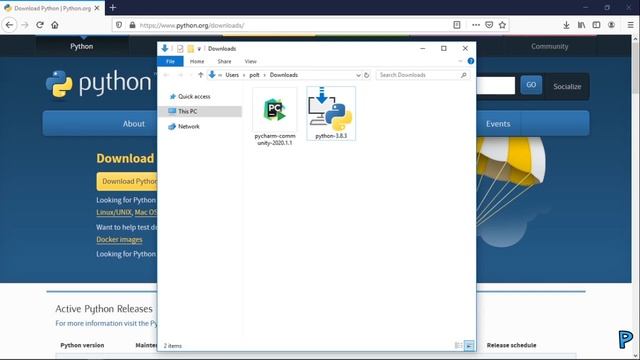The image size is (640, 360).
Task: Open a new Firefox tab
Action: point(113,8)
